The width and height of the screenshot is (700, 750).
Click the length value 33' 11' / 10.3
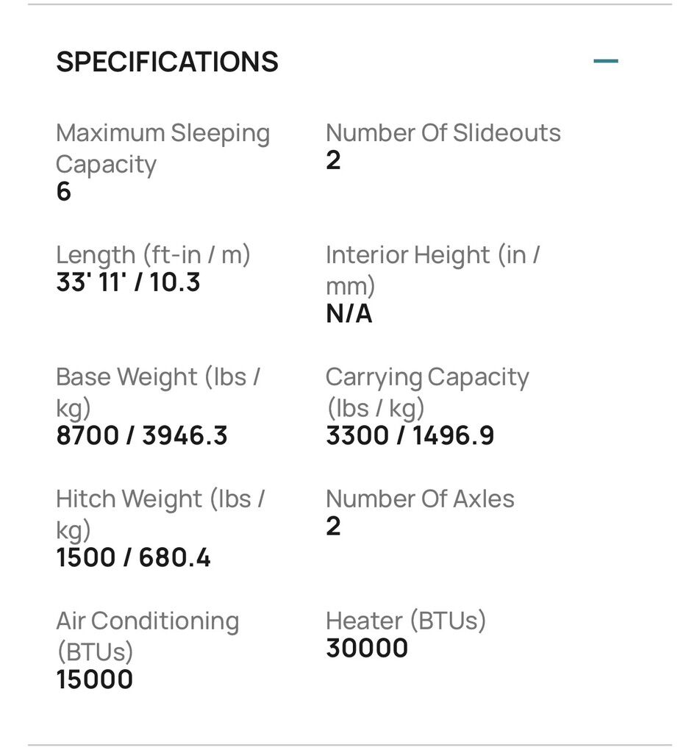(128, 282)
